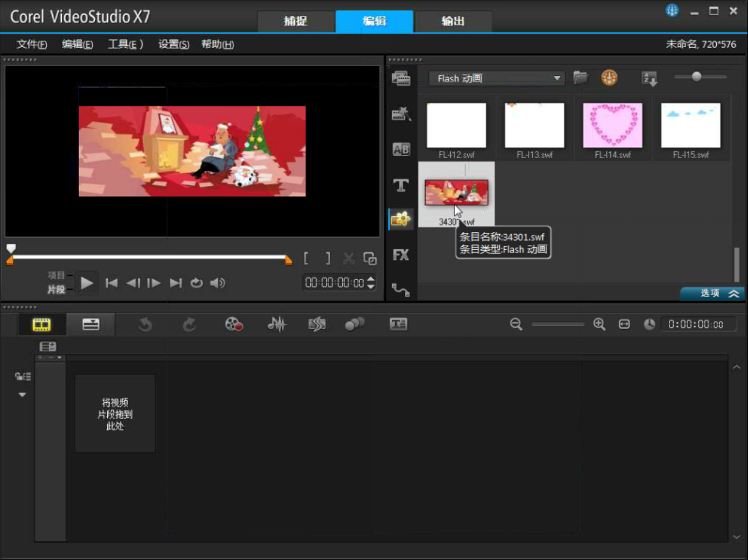Select the FL-I14.swf heart thumbnail

click(x=613, y=126)
